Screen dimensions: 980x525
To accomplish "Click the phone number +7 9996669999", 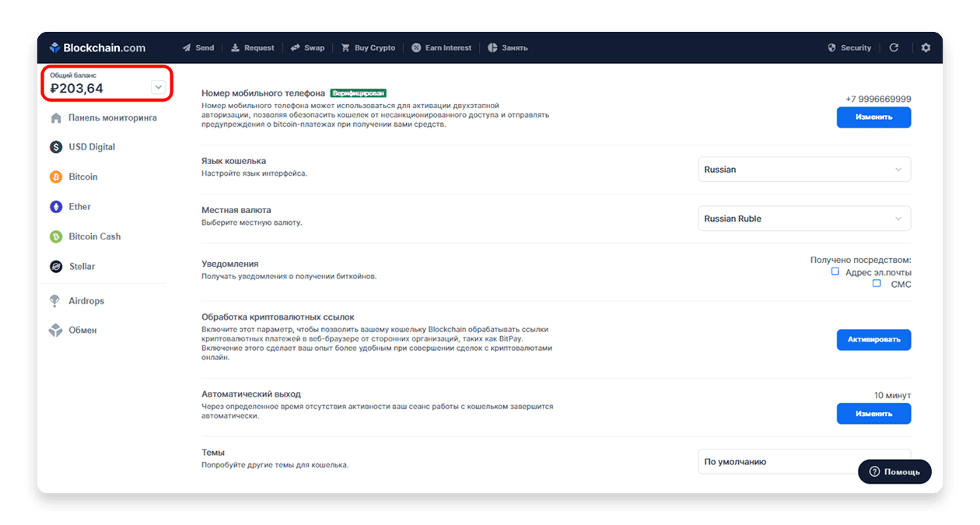I will click(878, 99).
